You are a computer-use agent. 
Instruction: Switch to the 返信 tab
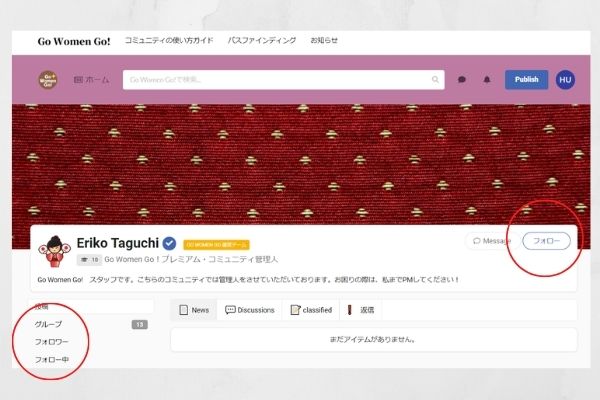[360, 310]
